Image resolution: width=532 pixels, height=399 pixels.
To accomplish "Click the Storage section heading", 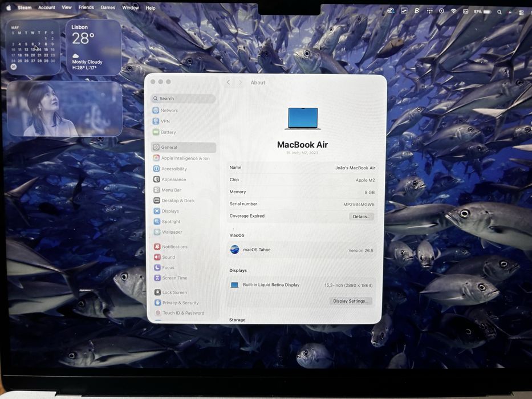I will pos(237,320).
